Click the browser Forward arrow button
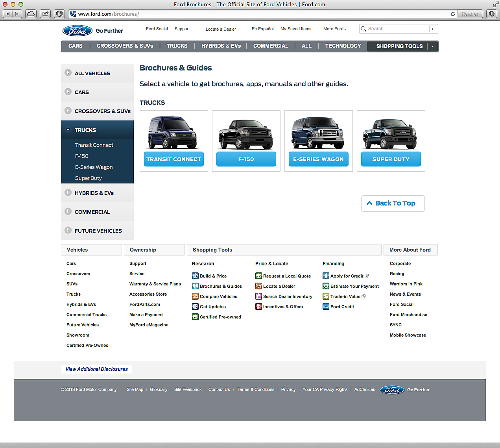This screenshot has height=448, width=500. point(17,14)
